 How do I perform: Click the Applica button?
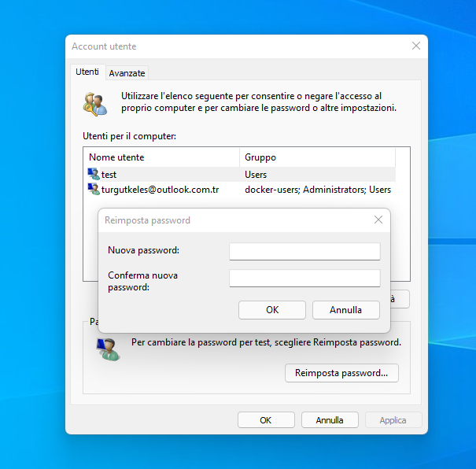(393, 420)
